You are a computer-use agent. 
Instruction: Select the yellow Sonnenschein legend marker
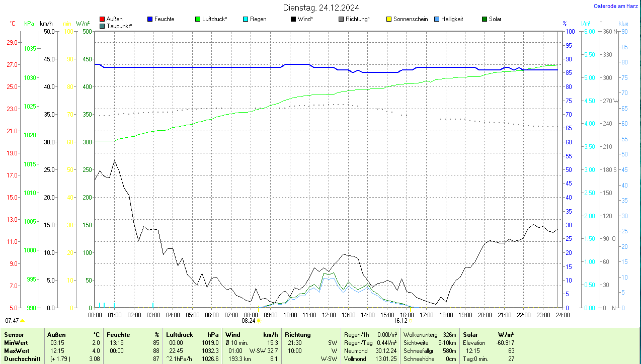coord(389,19)
